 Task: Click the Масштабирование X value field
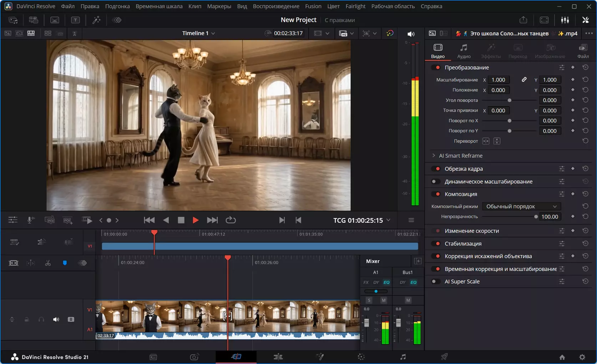[x=499, y=80]
